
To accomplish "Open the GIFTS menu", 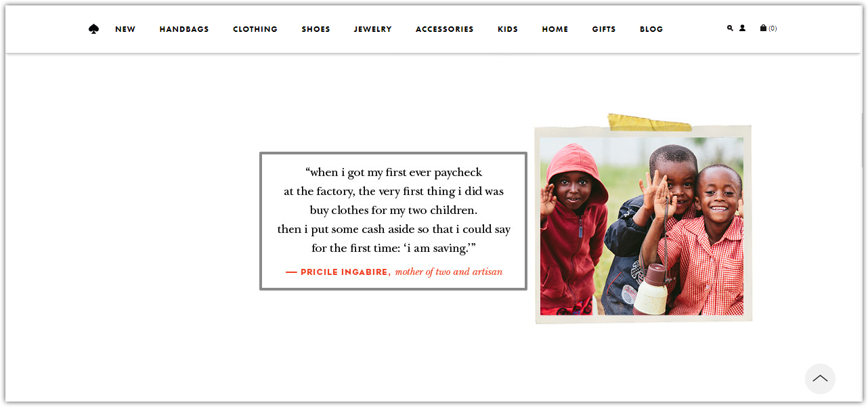I will pyautogui.click(x=604, y=29).
